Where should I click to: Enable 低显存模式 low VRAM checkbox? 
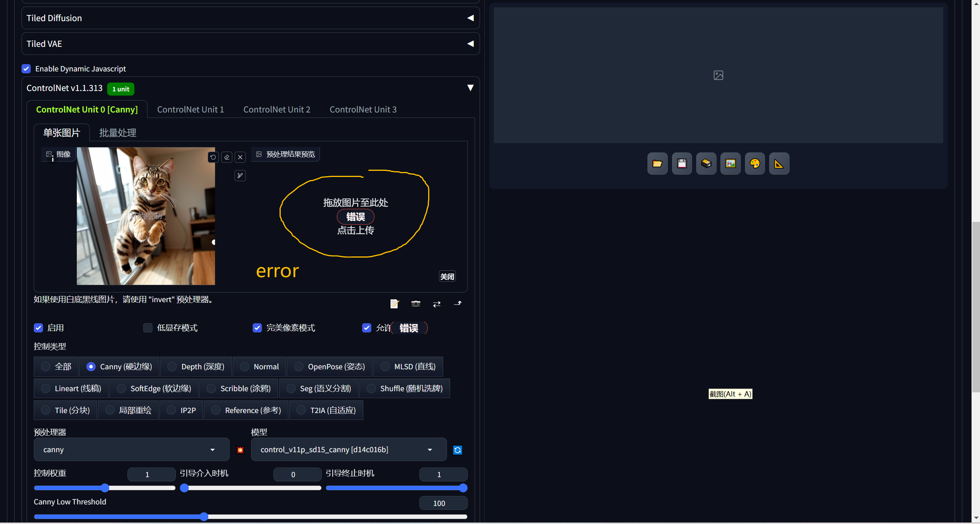pos(148,328)
